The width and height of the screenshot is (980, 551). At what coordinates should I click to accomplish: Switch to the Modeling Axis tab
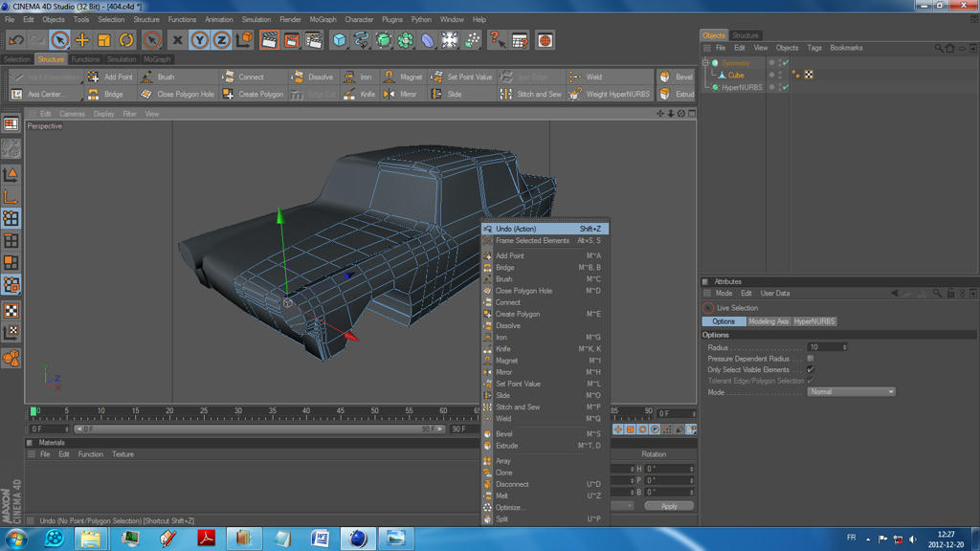(x=768, y=321)
